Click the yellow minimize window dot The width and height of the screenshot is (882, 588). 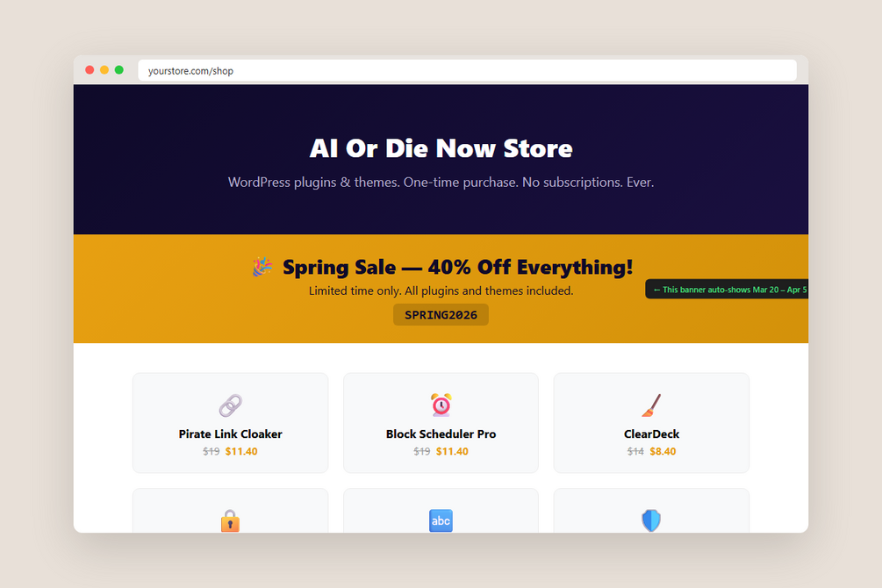click(x=104, y=70)
